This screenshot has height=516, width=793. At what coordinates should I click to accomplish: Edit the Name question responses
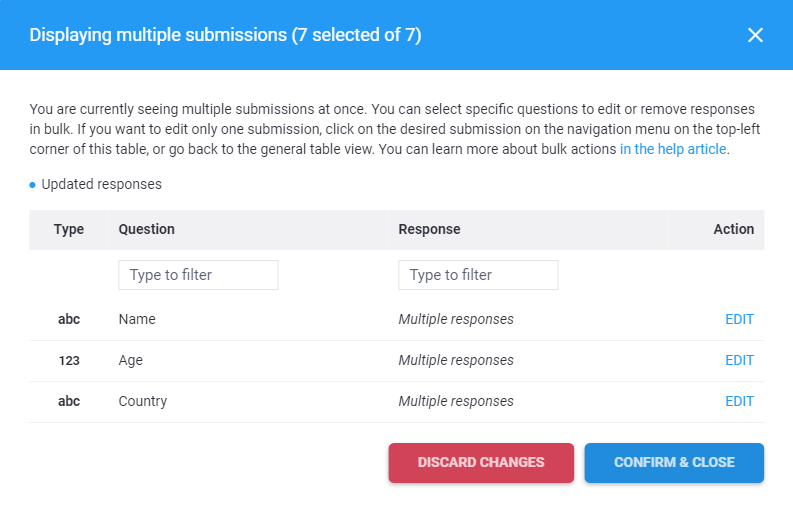(x=739, y=320)
